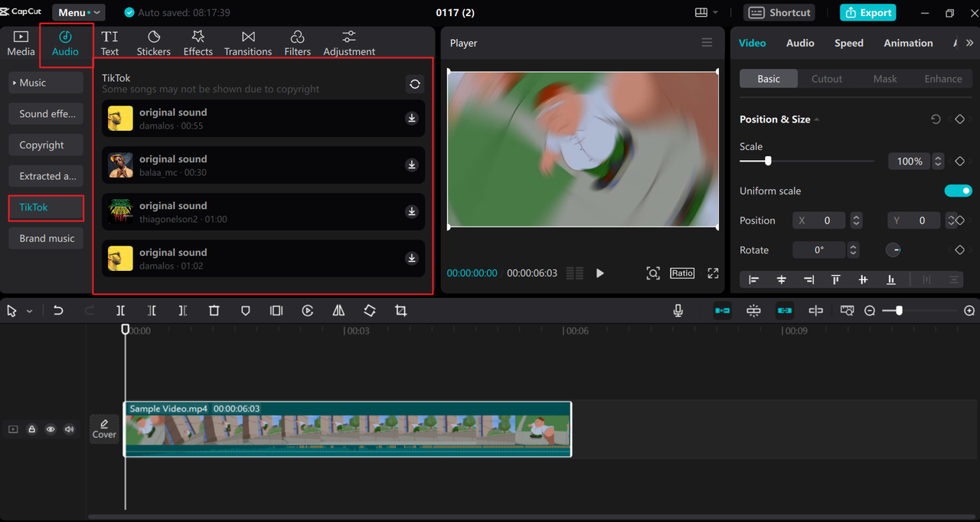Step the Position X value
Screen dimensions: 980x522
tap(856, 220)
